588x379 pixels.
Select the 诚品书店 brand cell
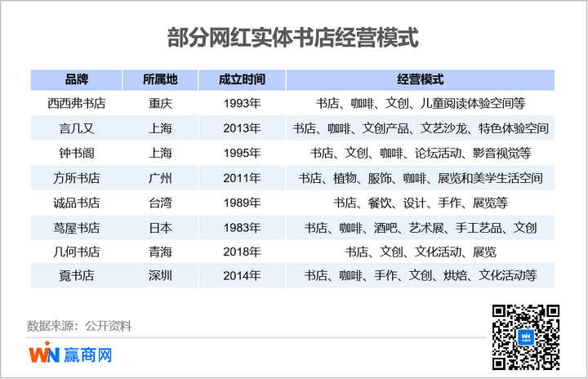click(x=77, y=203)
